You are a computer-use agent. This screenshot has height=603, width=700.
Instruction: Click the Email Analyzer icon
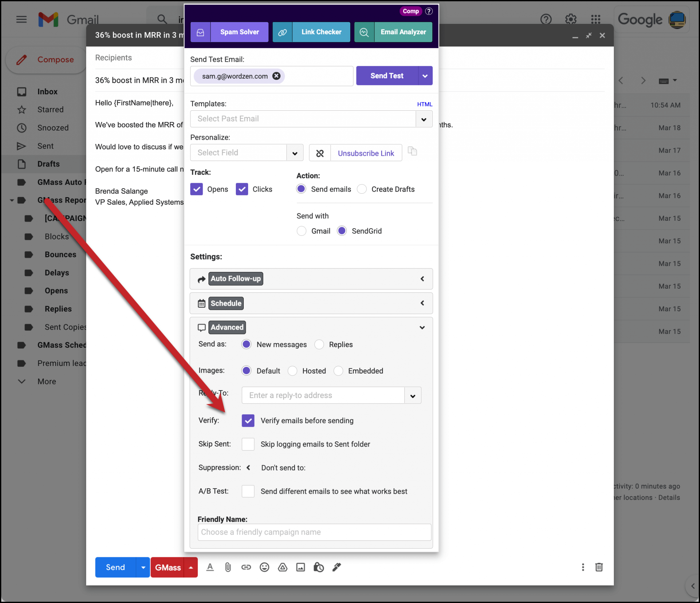click(x=363, y=31)
